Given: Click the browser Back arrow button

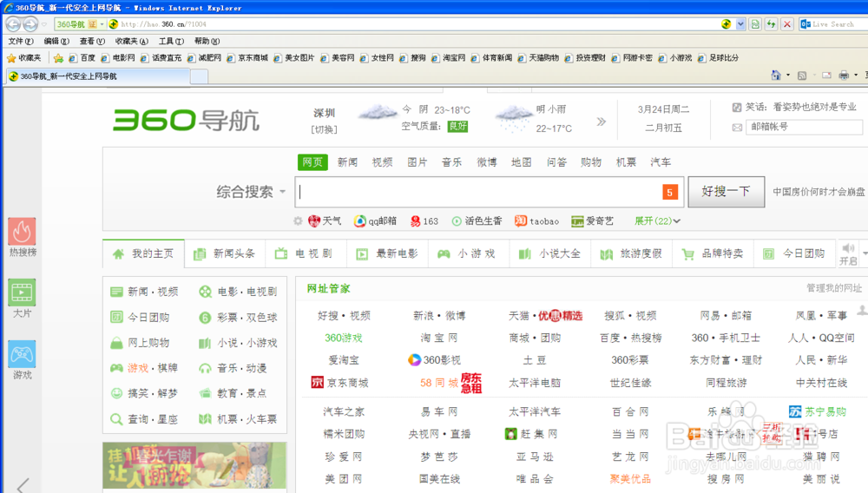Looking at the screenshot, I should click(x=13, y=23).
